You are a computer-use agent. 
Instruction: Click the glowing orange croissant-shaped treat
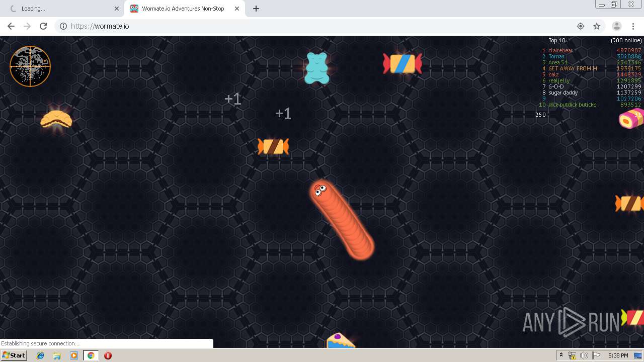click(56, 119)
